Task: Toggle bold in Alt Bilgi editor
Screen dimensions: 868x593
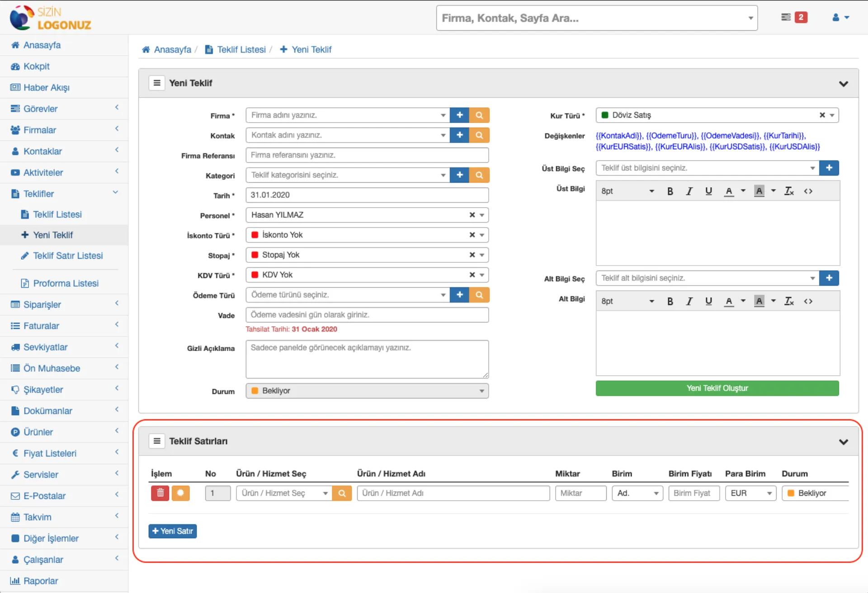Action: [x=670, y=301]
